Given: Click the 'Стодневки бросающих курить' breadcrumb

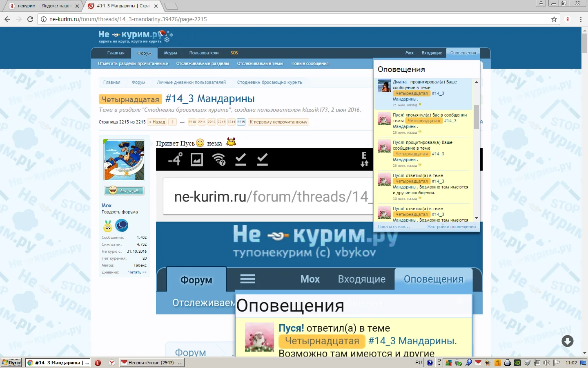Looking at the screenshot, I should click(x=269, y=82).
